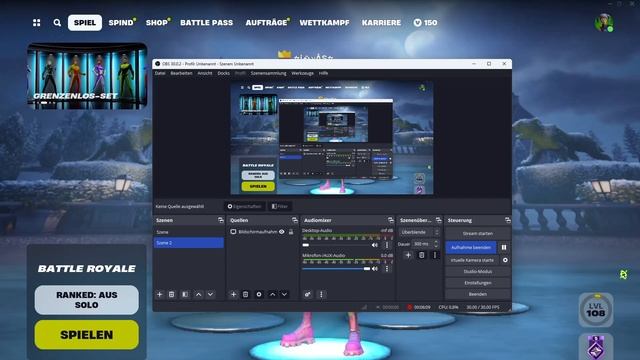Image resolution: width=640 pixels, height=360 pixels.
Task: Delete selected source with trash icon
Action: point(246,294)
